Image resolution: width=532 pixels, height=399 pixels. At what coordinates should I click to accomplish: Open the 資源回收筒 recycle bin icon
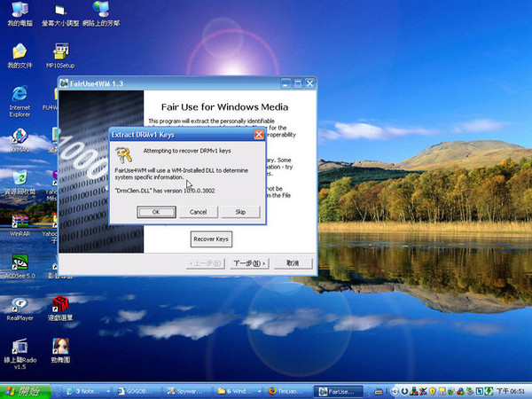click(20, 182)
